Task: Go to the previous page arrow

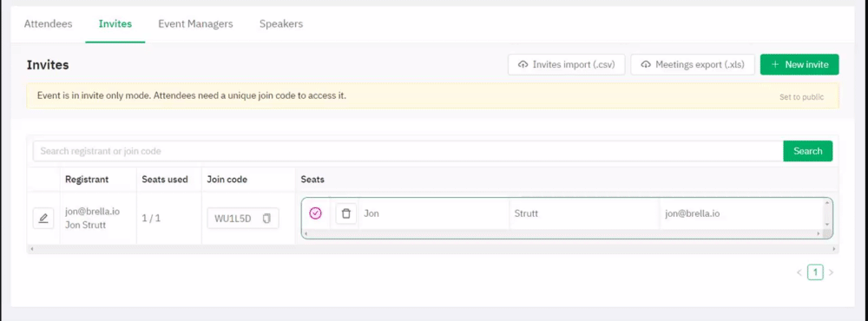Action: 799,272
